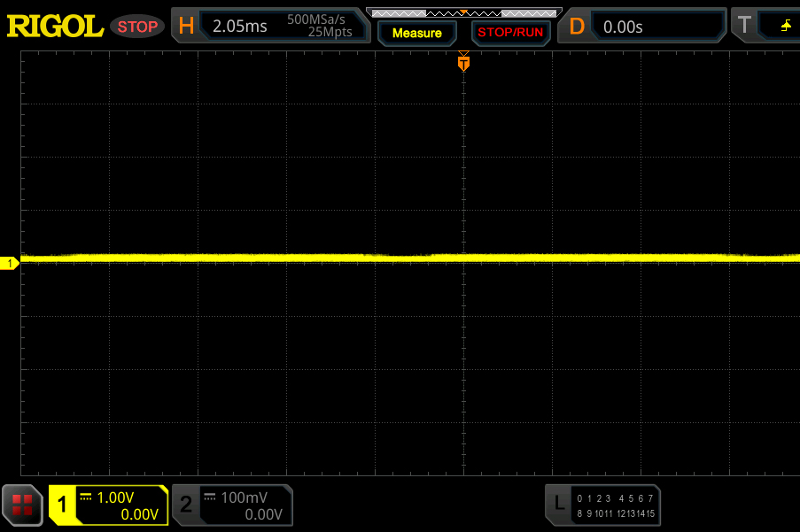Image resolution: width=800 pixels, height=532 pixels.
Task: Click logic channels 0-7 row
Action: [x=615, y=498]
